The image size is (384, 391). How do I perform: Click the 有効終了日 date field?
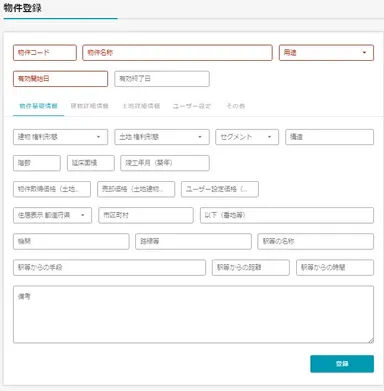pyautogui.click(x=162, y=79)
